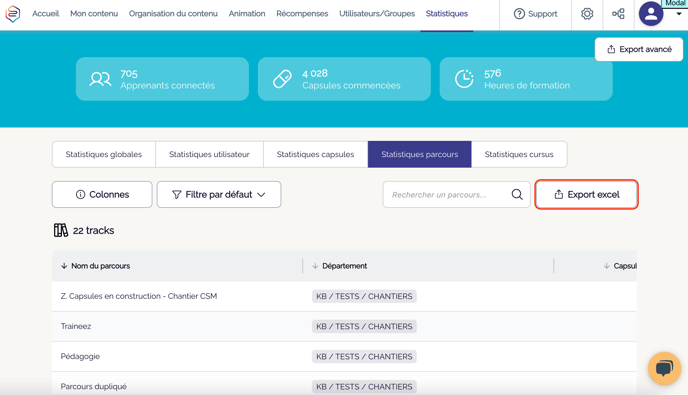Viewport: 688px width, 395px height.
Task: Click the magnifier search icon
Action: click(x=517, y=194)
